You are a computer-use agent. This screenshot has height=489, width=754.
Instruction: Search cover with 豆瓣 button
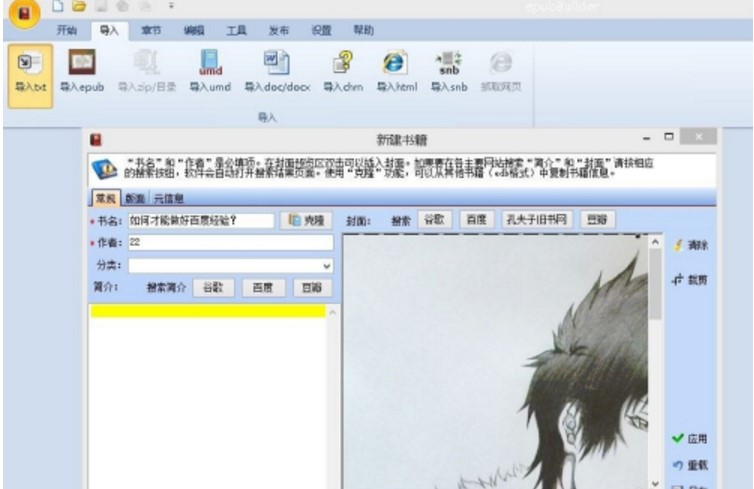(x=597, y=220)
